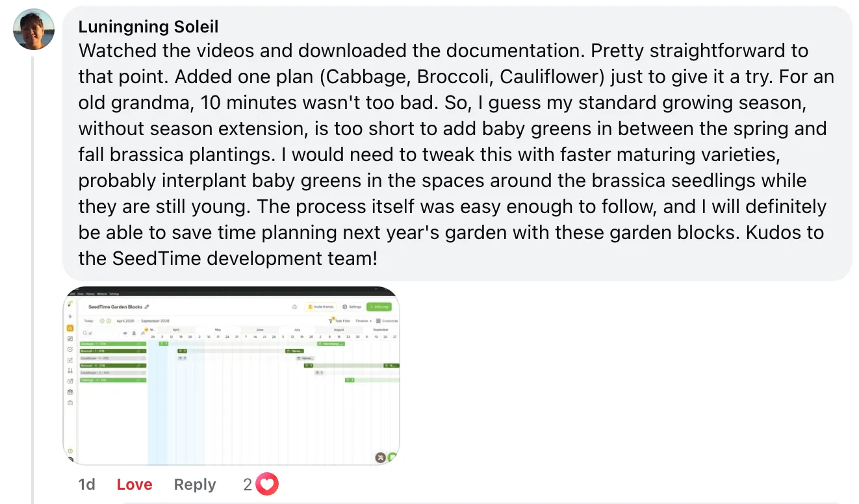Select the highlighted calendar icon in the sidebar
The height and width of the screenshot is (504, 859).
70,329
